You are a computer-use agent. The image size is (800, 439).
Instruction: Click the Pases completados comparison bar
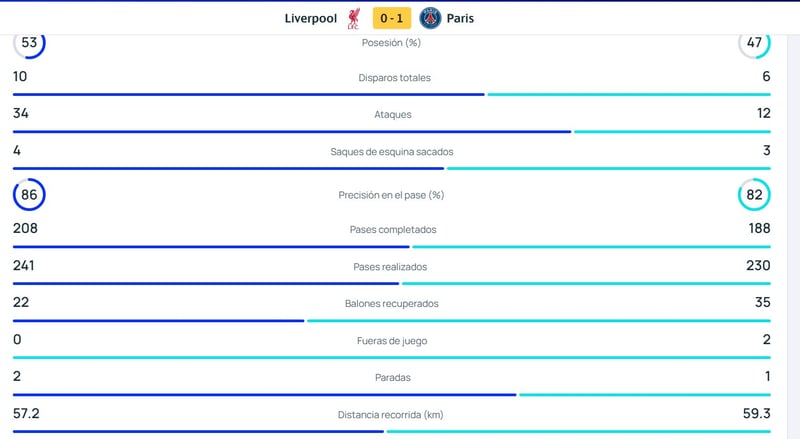(391, 246)
